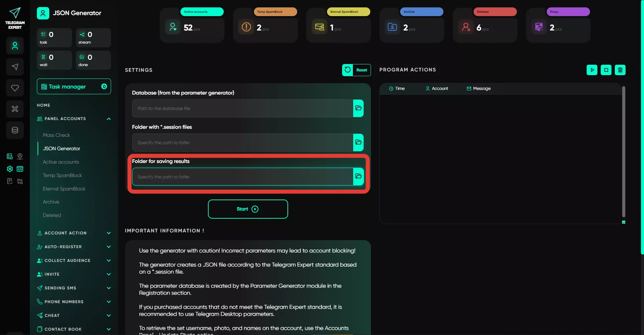Screen dimensions: 644x335
Task: Click the document check icon in left rail
Action: click(10, 181)
